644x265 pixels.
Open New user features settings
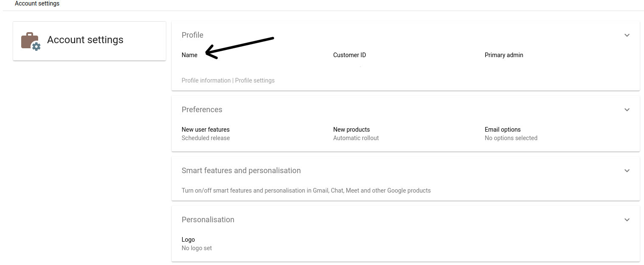pos(206,129)
